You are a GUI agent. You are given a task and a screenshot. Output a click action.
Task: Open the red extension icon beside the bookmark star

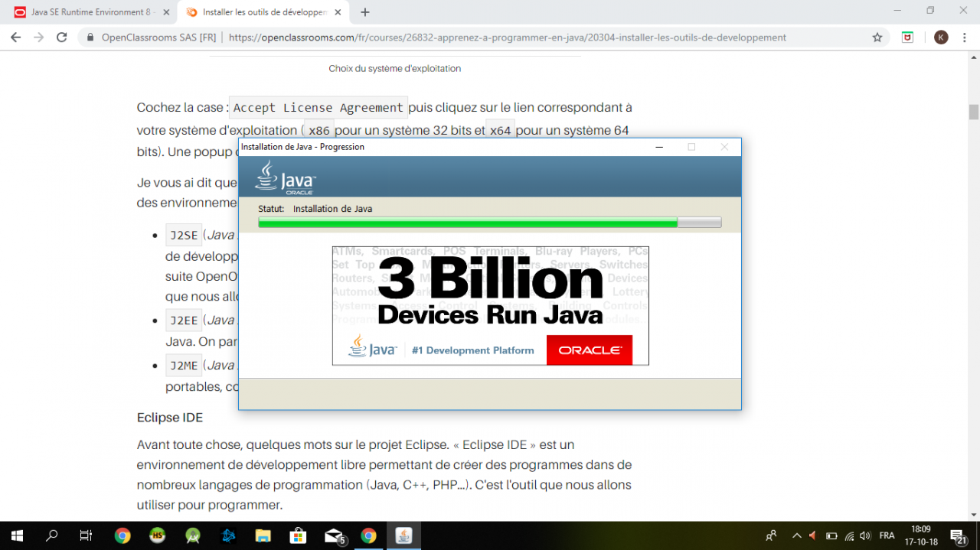(x=907, y=37)
